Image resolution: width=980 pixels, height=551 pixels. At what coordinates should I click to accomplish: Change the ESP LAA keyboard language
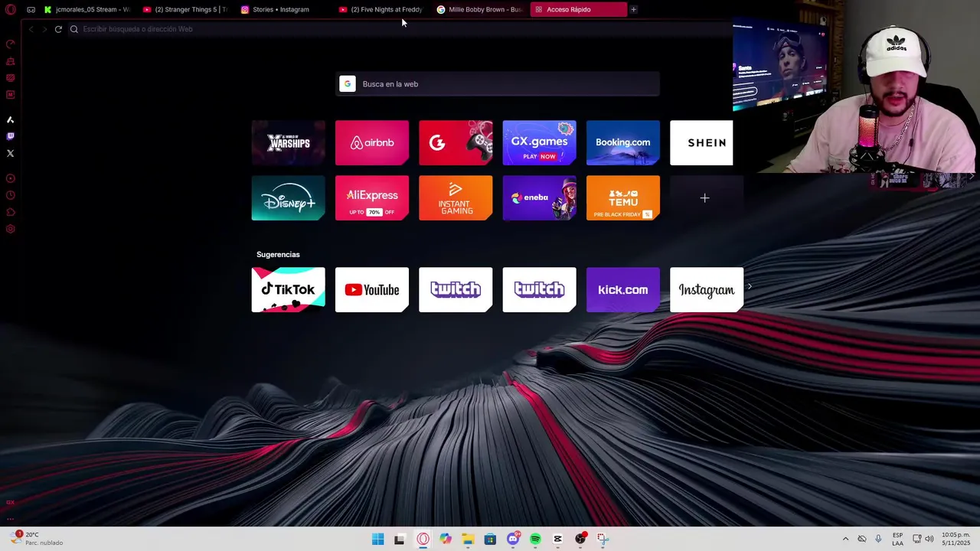897,539
